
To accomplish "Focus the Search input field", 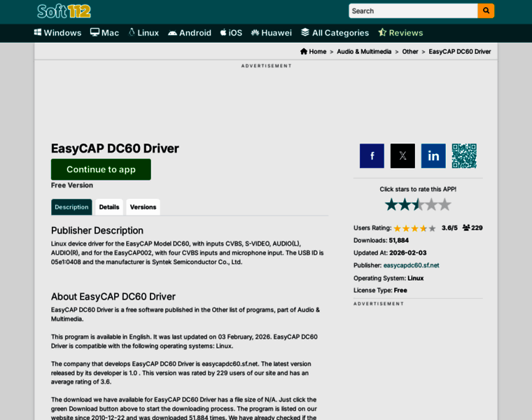I will (413, 11).
